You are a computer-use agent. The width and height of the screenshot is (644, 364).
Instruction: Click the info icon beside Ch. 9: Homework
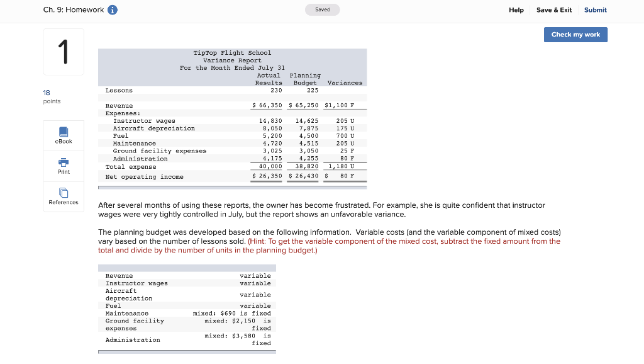click(x=112, y=9)
